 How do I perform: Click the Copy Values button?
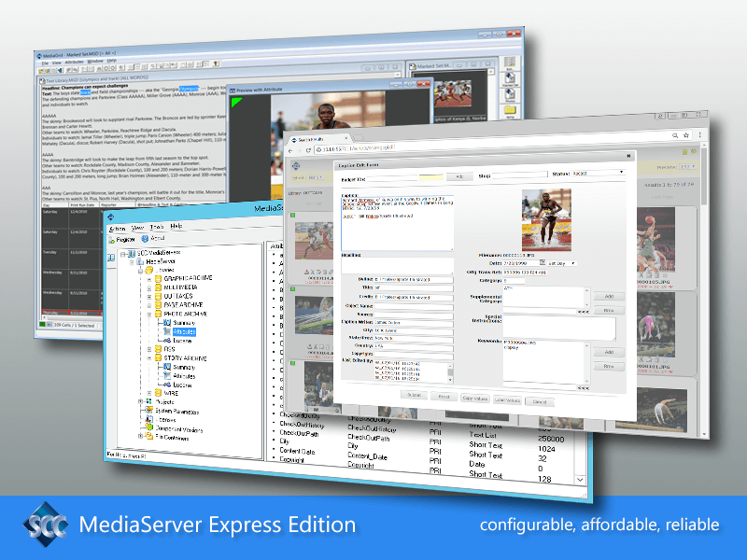coord(475,399)
